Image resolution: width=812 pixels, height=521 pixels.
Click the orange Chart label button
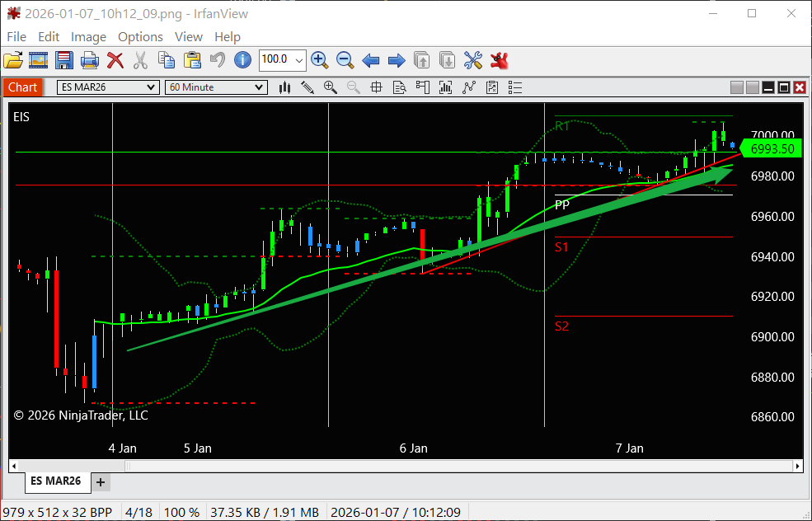tap(23, 87)
